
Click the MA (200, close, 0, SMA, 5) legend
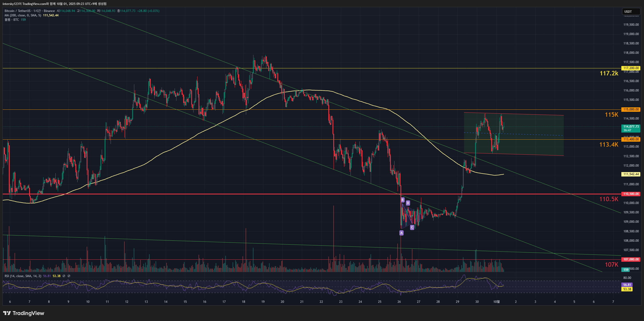coord(23,15)
